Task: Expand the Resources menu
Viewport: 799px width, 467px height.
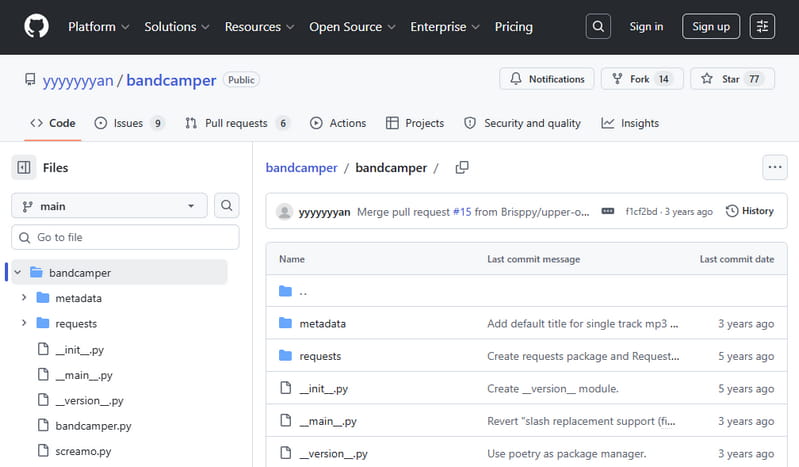Action: (259, 27)
